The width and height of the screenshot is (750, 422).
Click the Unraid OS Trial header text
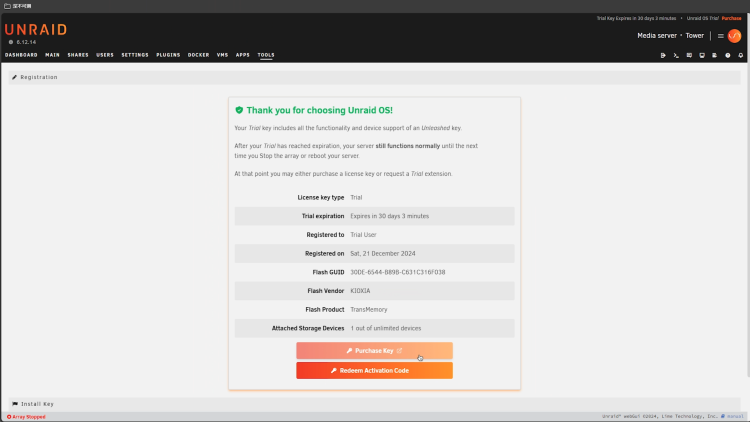coord(703,18)
